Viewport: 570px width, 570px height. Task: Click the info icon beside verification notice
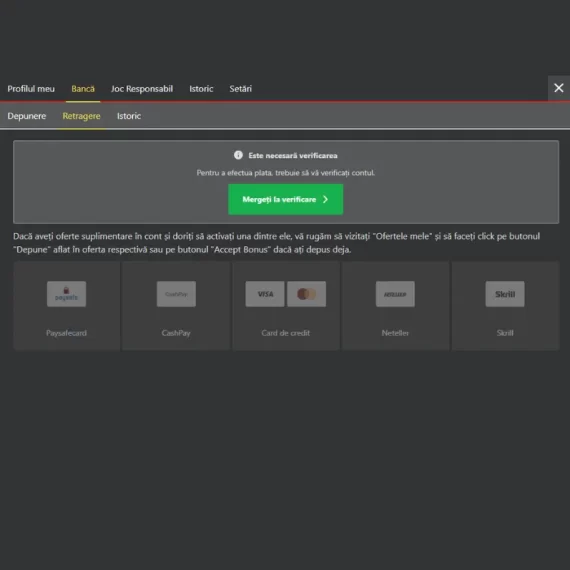(x=238, y=155)
